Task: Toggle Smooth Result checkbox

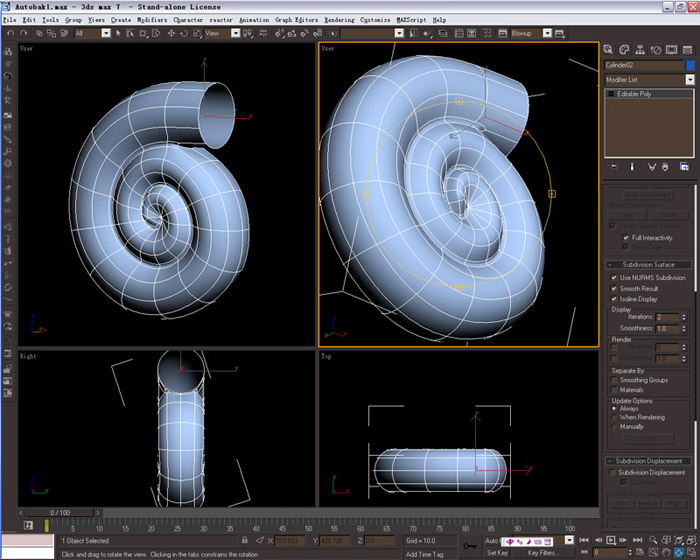Action: 614,288
